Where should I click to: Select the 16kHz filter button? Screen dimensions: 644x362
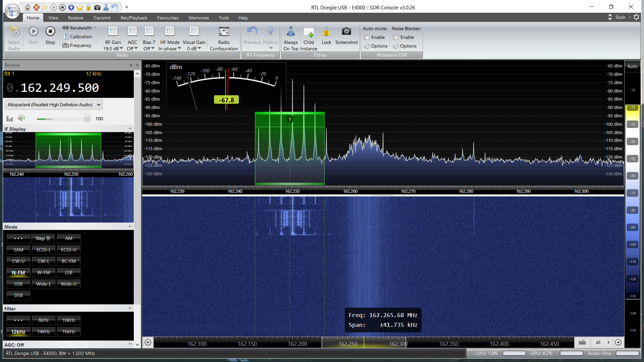point(69,331)
